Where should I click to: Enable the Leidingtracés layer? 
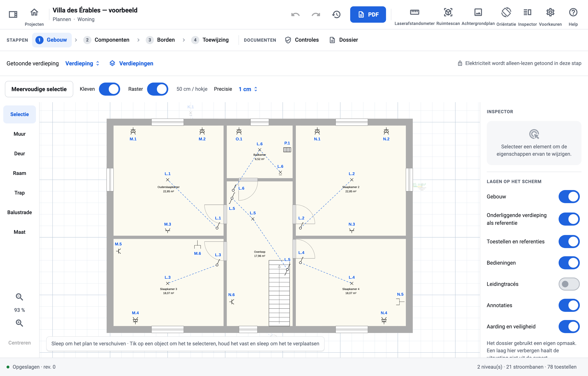pos(569,284)
